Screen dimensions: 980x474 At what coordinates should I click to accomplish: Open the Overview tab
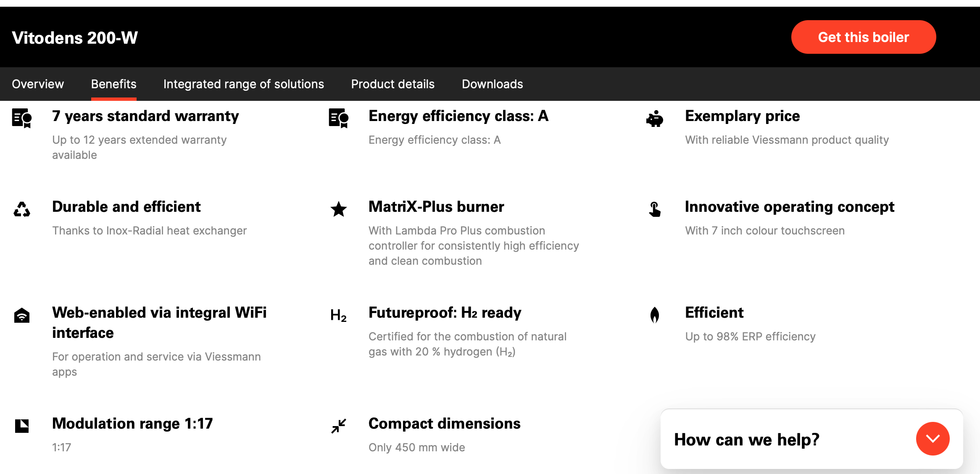pos(38,84)
